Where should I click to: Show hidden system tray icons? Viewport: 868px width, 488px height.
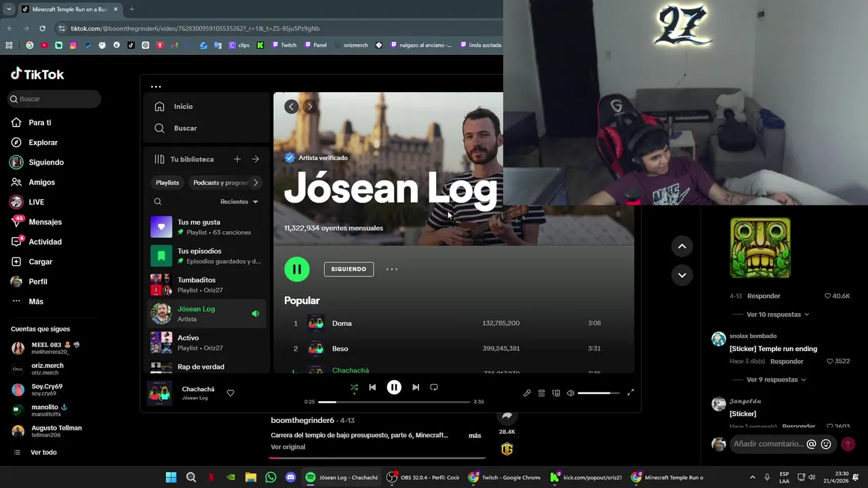click(x=753, y=477)
